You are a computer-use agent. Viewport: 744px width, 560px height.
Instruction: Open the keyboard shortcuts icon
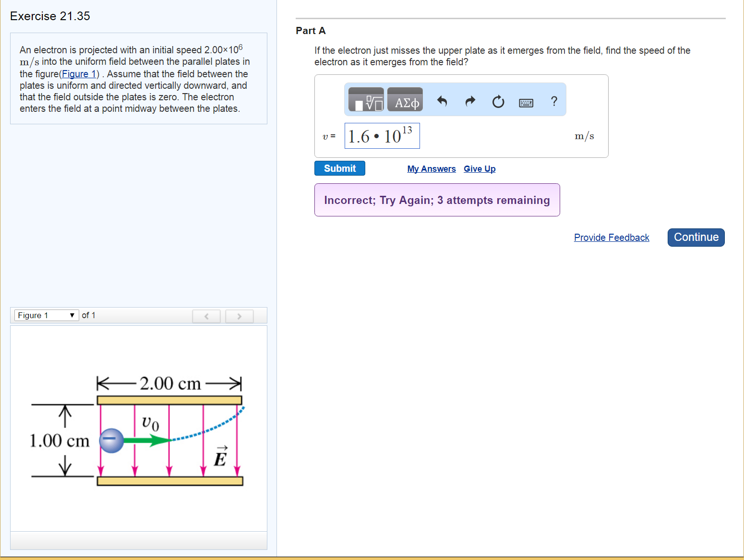coord(526,102)
